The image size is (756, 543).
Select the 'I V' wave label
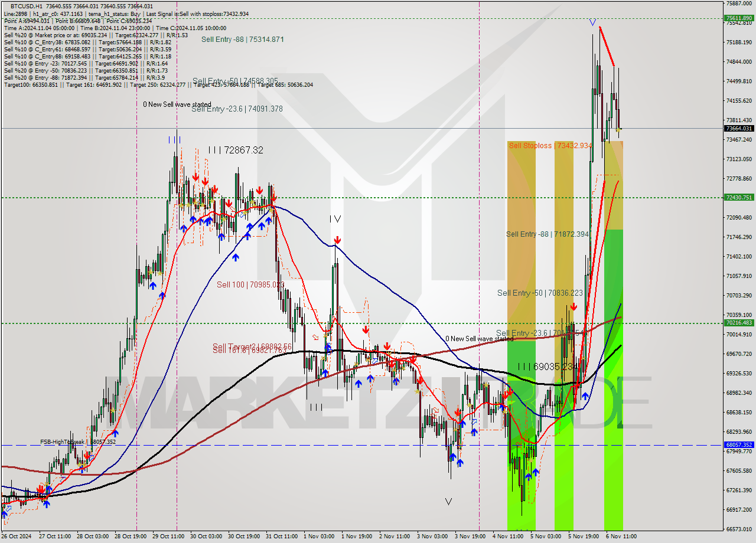[x=335, y=219]
